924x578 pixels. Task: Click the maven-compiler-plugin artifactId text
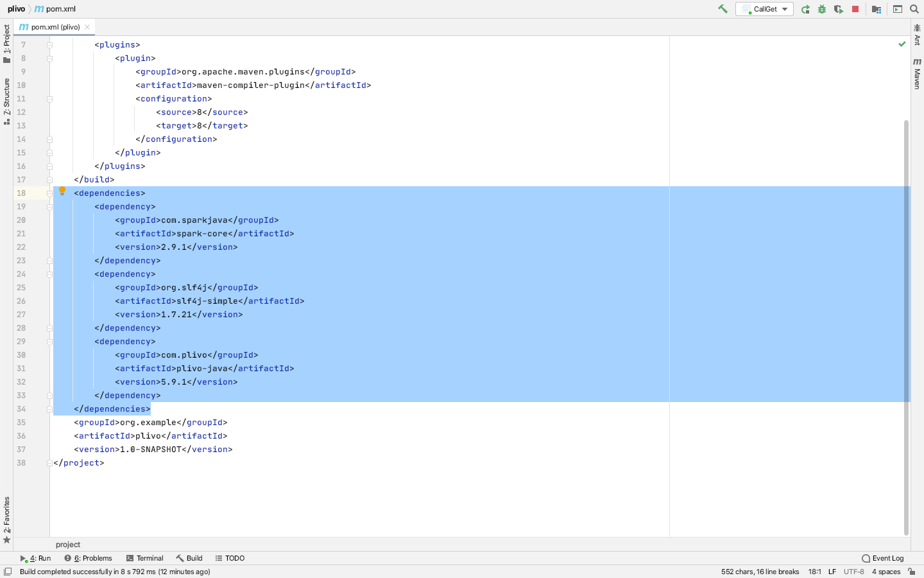pyautogui.click(x=251, y=85)
